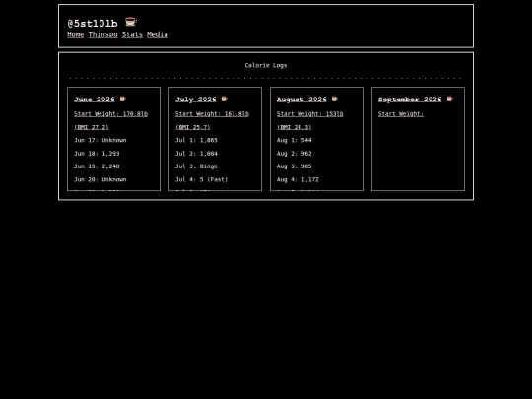
Task: Click August's Start Weight: 153lb link
Action: tap(309, 114)
